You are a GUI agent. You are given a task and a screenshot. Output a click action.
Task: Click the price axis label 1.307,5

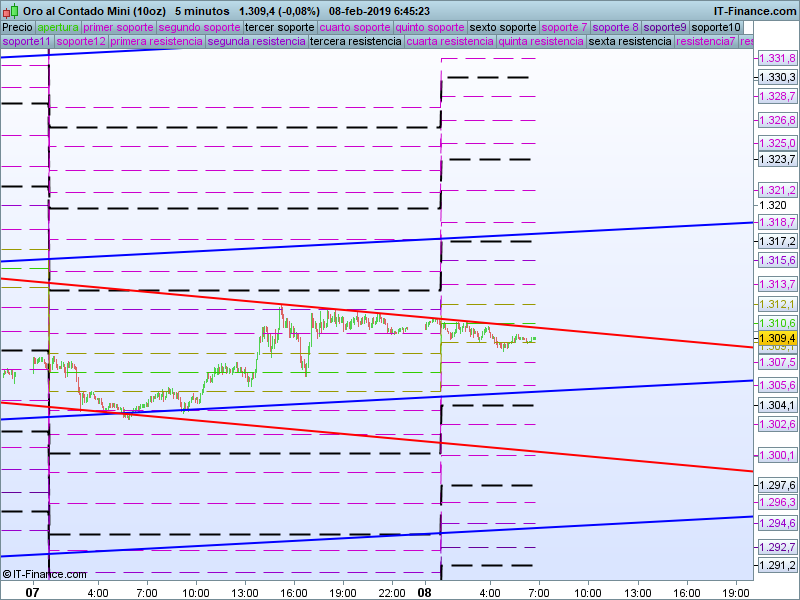click(777, 362)
